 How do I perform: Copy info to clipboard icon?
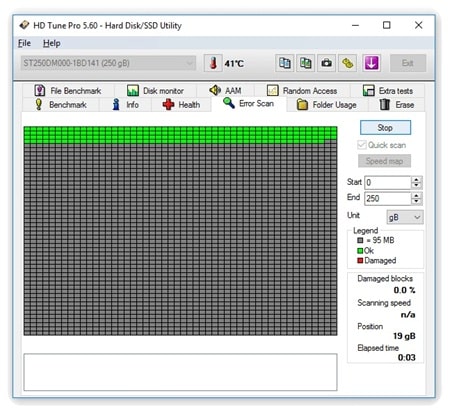pyautogui.click(x=285, y=63)
